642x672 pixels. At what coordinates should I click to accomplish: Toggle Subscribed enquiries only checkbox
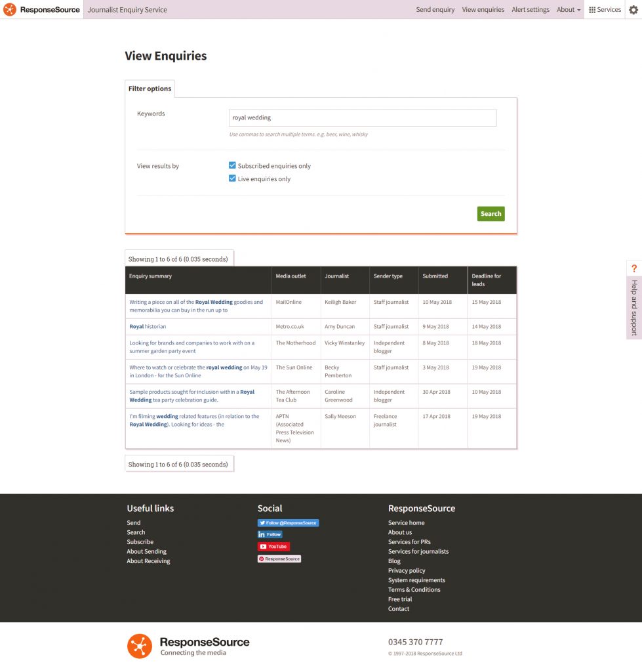click(232, 165)
